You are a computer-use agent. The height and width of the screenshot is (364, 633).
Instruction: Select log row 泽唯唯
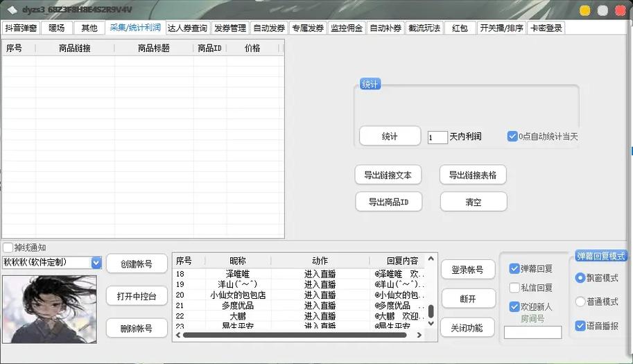[x=299, y=274]
